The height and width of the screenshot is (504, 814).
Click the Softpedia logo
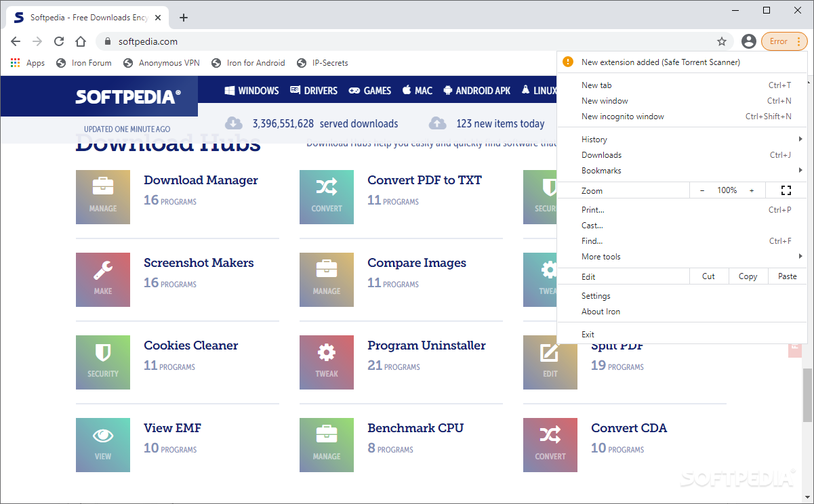tap(127, 96)
